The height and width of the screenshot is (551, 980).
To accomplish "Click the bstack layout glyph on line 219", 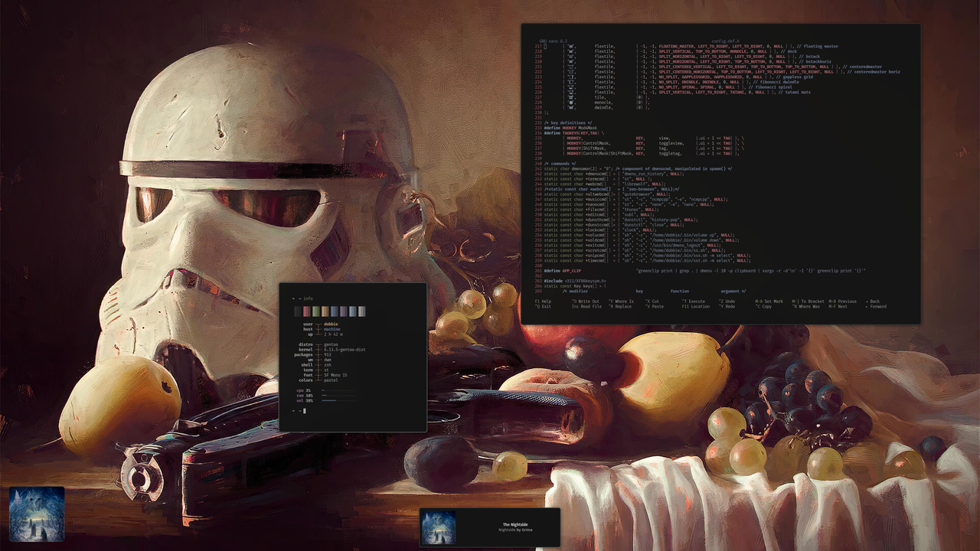I will (x=571, y=57).
